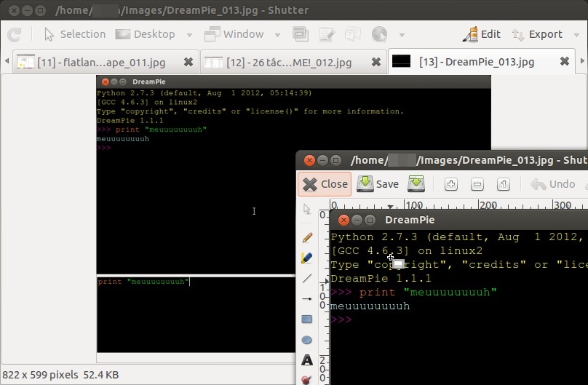Click the capture tooltip icon
The height and width of the screenshot is (385, 588).
pyautogui.click(x=353, y=34)
